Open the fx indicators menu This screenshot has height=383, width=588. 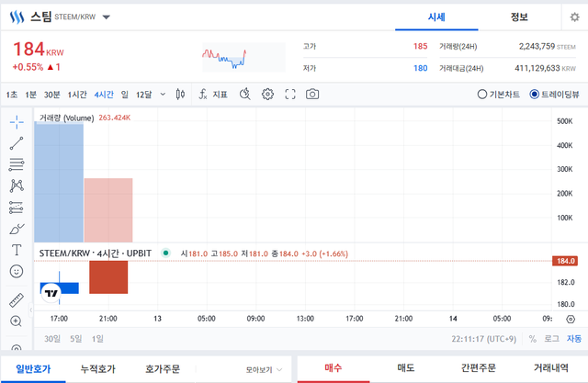(203, 94)
